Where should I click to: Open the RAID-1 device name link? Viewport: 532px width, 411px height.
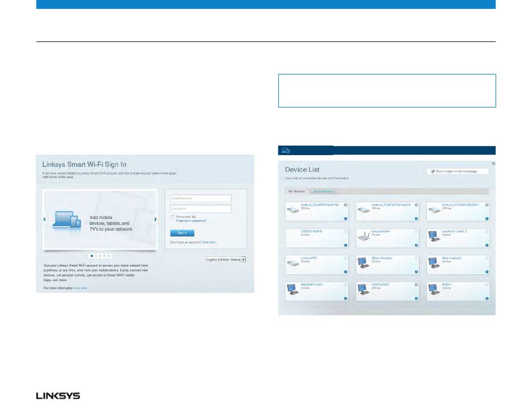pyautogui.click(x=447, y=285)
